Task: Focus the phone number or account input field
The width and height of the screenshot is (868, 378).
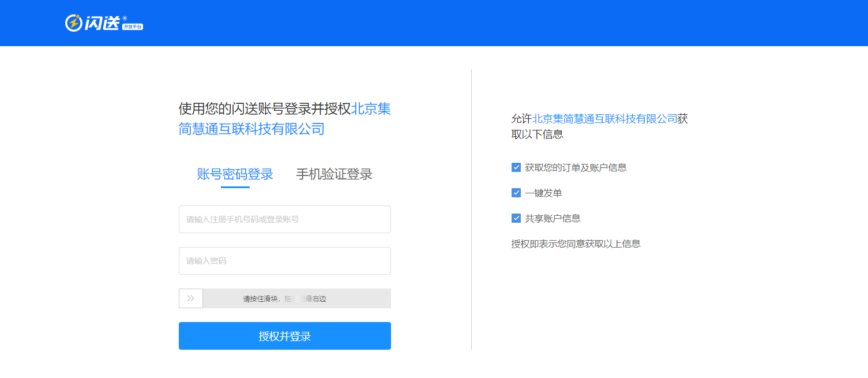Action: 285,219
